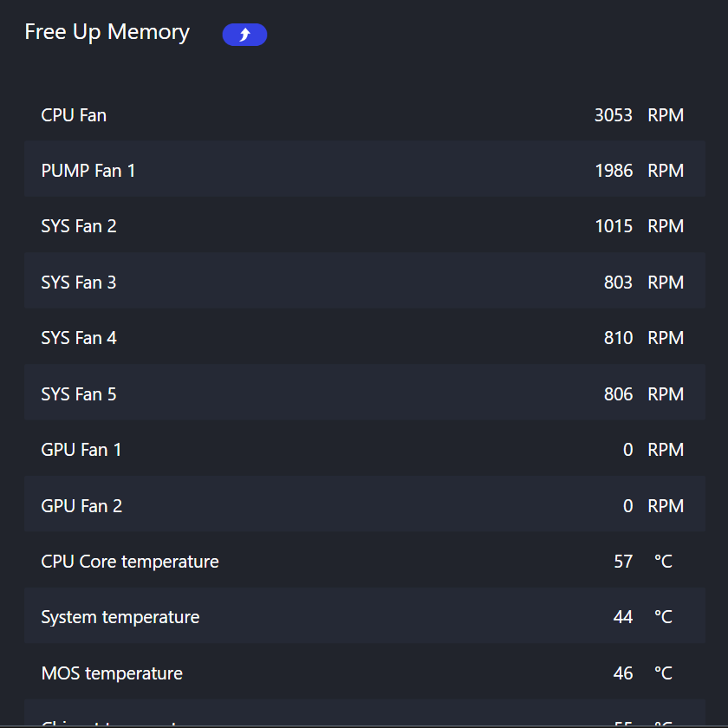Click the SYS Fan 3 row
The width and height of the screenshot is (728, 728).
pos(365,281)
